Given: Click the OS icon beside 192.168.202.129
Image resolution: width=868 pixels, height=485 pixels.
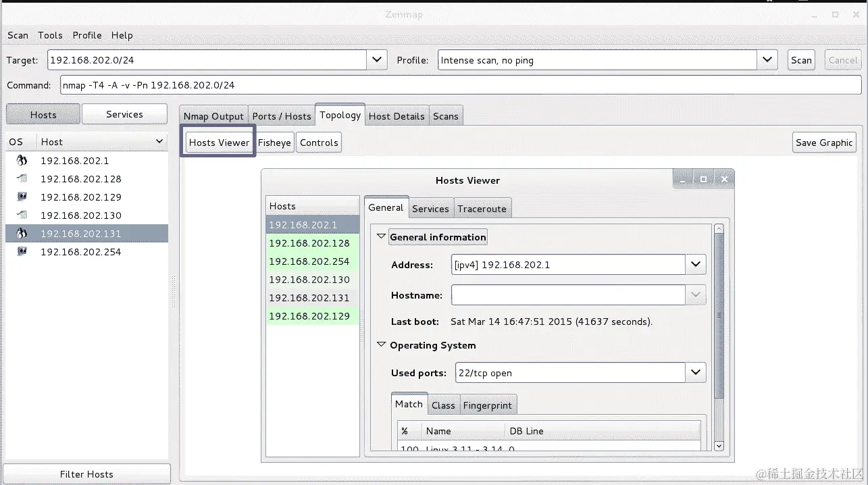Looking at the screenshot, I should [22, 197].
